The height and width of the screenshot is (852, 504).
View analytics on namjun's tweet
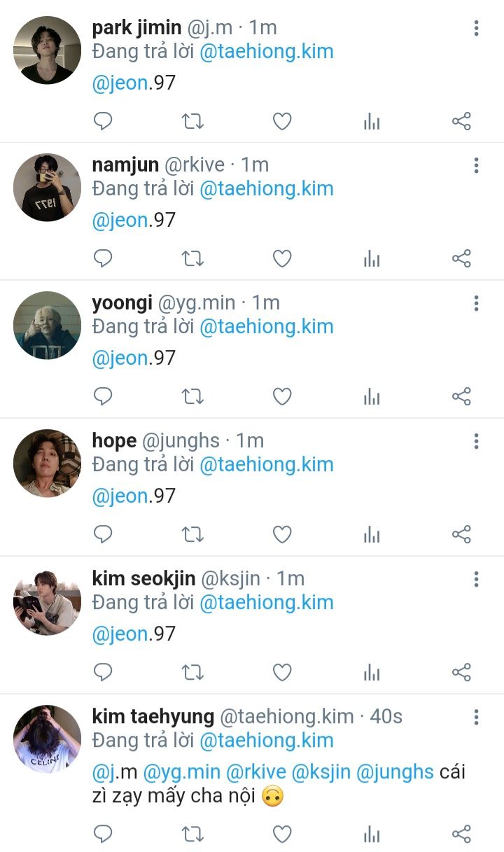click(x=372, y=259)
